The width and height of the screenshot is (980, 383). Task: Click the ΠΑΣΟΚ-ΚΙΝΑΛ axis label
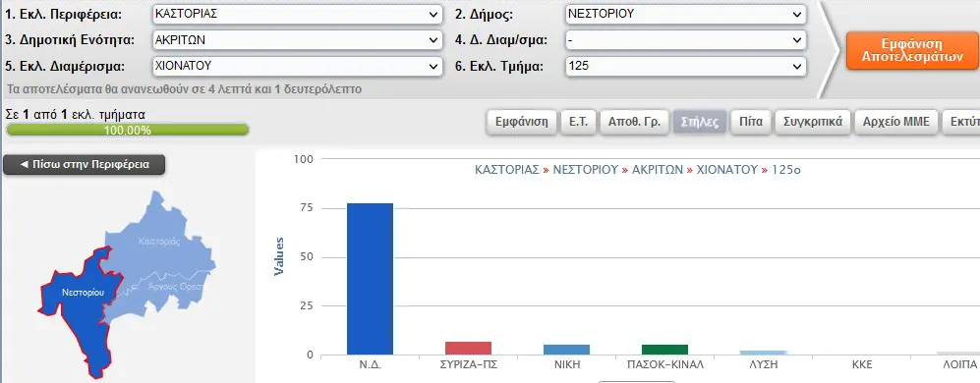[x=665, y=364]
